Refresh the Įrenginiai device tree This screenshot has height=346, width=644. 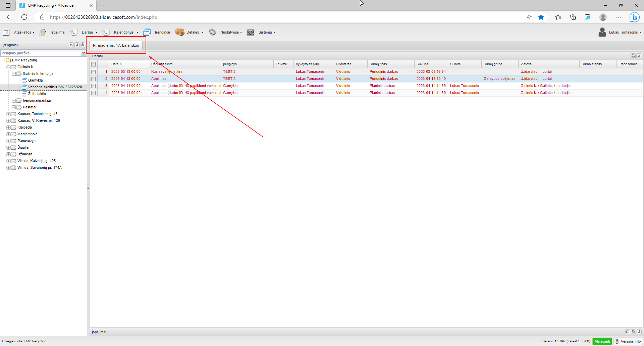coord(77,45)
